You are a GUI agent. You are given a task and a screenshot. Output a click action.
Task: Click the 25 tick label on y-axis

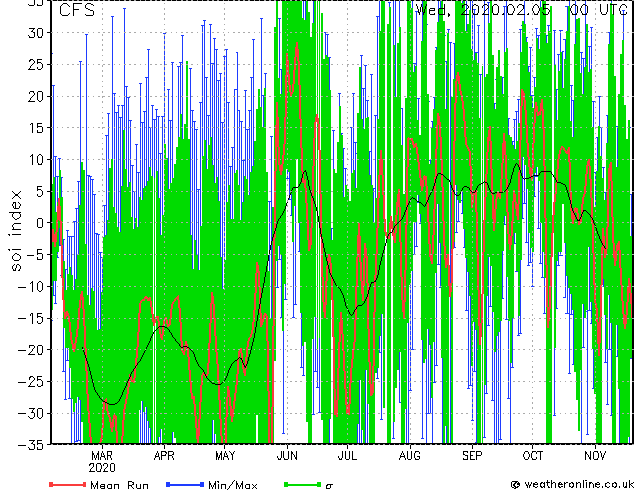[36, 64]
